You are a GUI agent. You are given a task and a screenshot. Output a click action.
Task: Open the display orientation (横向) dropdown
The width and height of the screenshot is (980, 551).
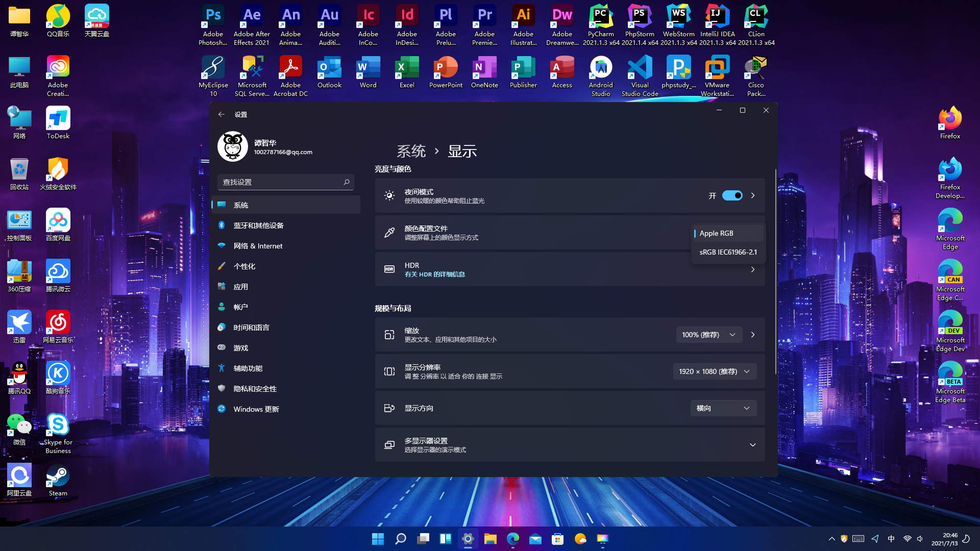[723, 408]
